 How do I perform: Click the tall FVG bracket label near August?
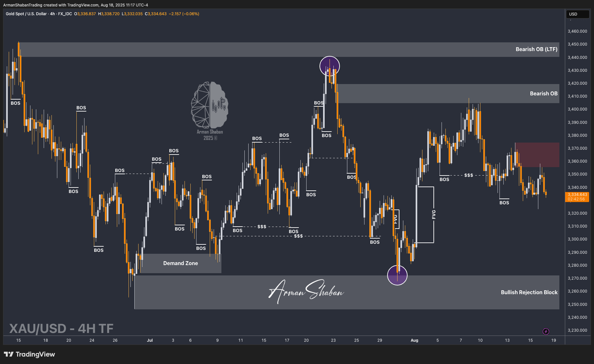click(434, 214)
